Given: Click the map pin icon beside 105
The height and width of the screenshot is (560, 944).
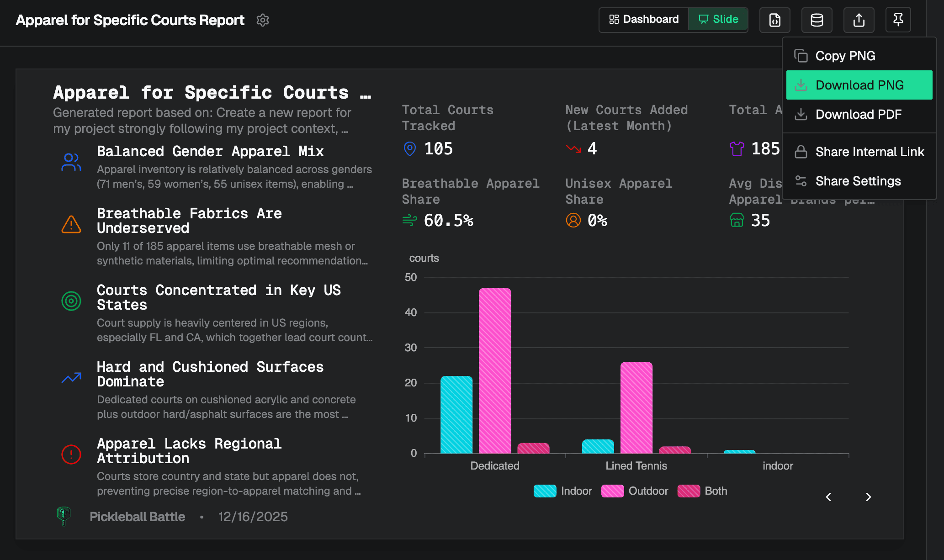Looking at the screenshot, I should [x=410, y=149].
